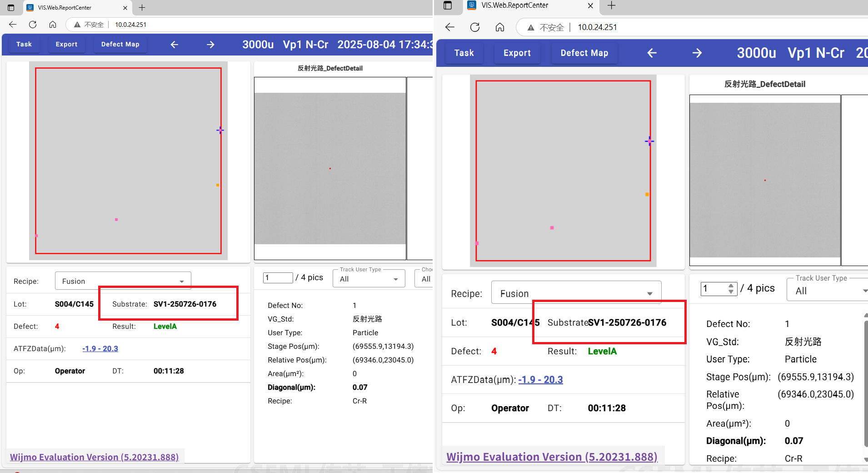Close the VIS.Web.ReportCenter tab in right window
The width and height of the screenshot is (868, 473).
click(x=590, y=5)
